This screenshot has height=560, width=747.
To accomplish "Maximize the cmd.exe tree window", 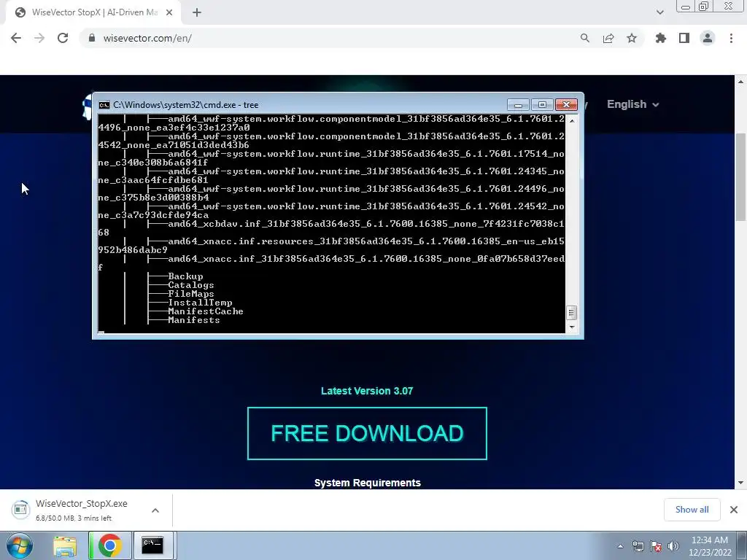I will [542, 105].
